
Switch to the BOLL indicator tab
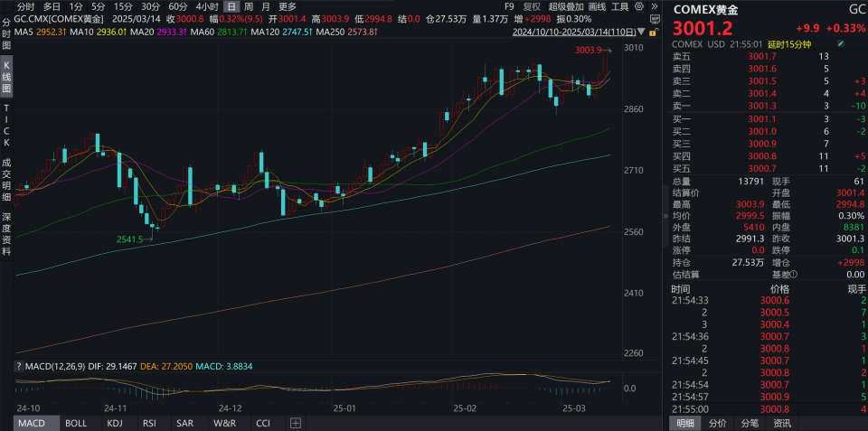point(76,424)
